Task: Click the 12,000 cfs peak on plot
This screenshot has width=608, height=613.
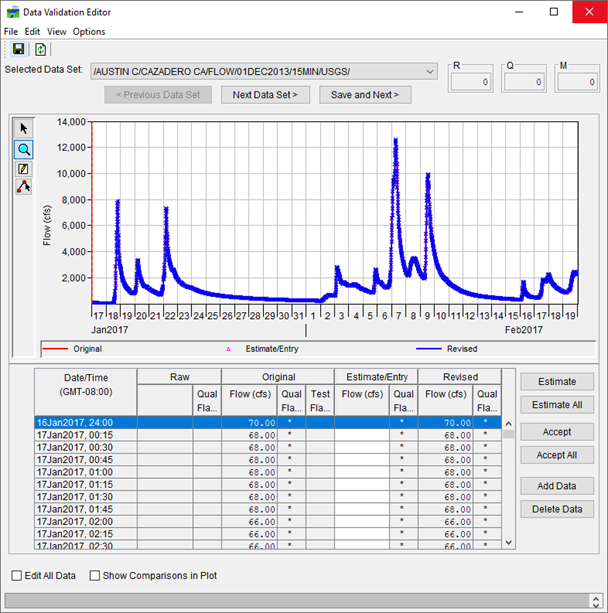Action: (396, 140)
